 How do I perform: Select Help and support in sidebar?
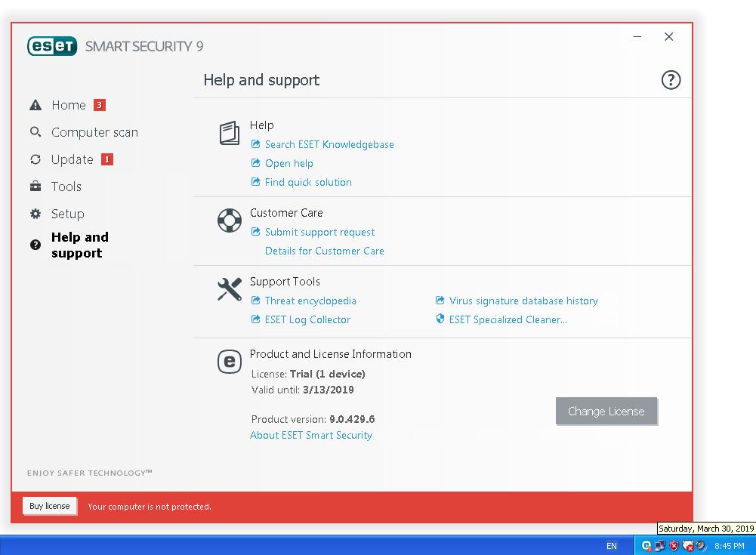coord(79,245)
